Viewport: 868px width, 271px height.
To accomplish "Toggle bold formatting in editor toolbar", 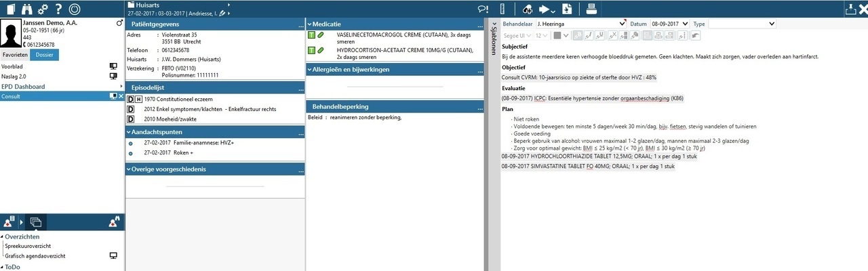I will [x=578, y=35].
